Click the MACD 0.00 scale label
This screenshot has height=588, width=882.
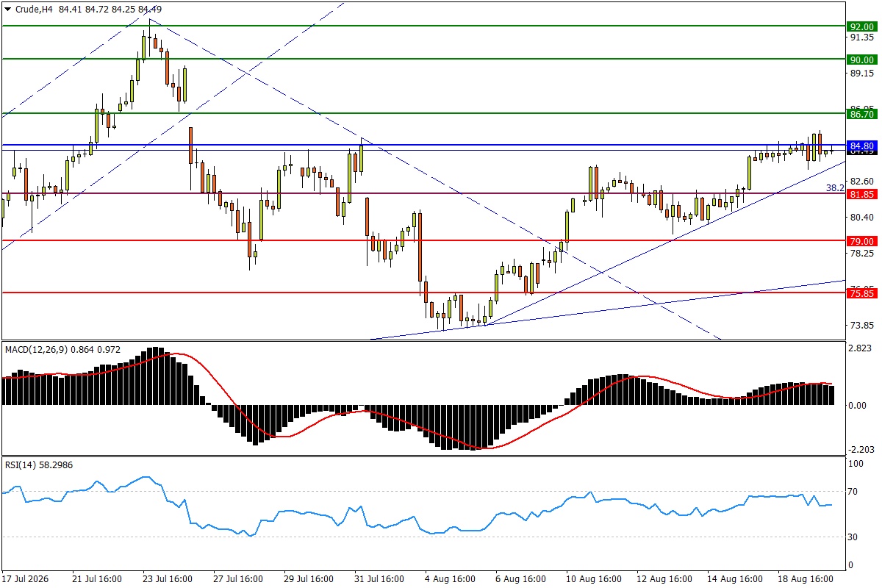pos(858,406)
